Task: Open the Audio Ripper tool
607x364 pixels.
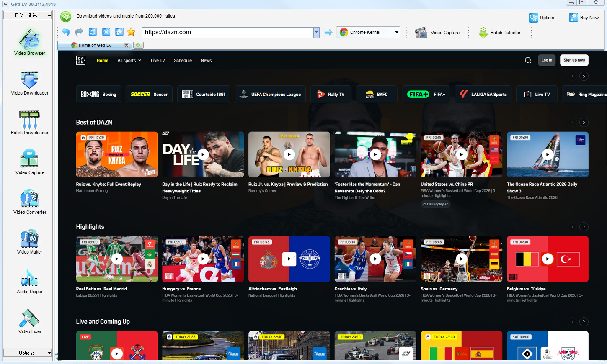Action: click(29, 282)
